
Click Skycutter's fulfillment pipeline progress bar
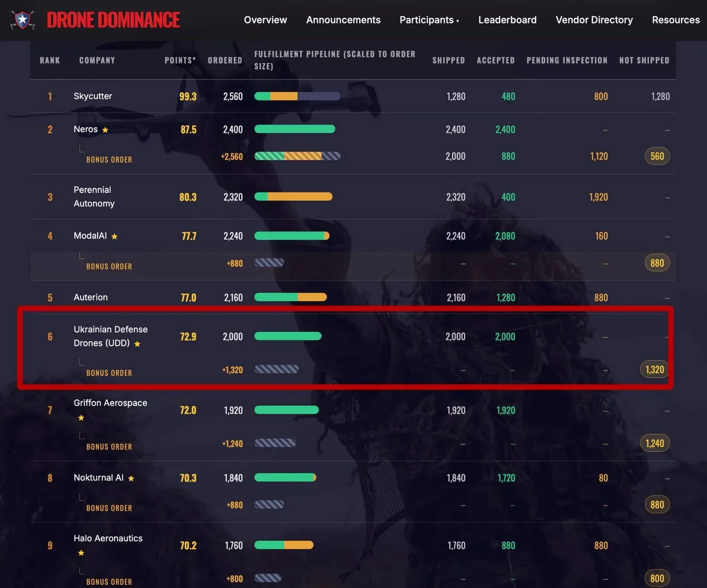297,96
